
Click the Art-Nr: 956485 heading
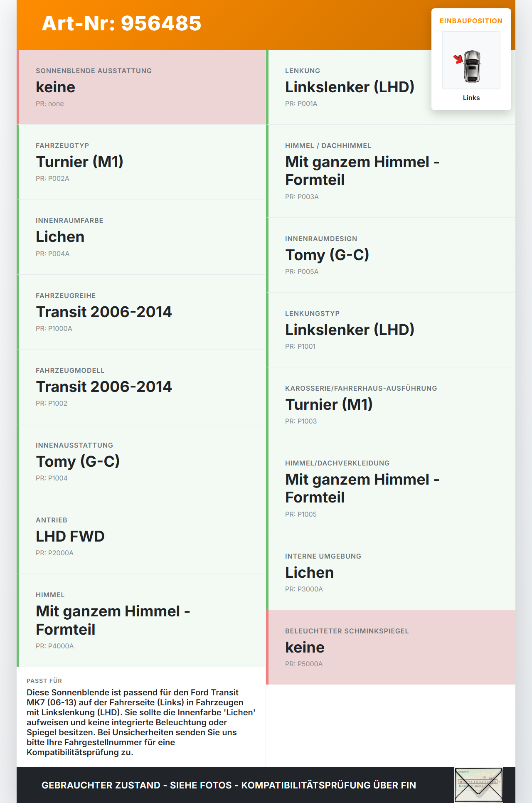pyautogui.click(x=121, y=23)
